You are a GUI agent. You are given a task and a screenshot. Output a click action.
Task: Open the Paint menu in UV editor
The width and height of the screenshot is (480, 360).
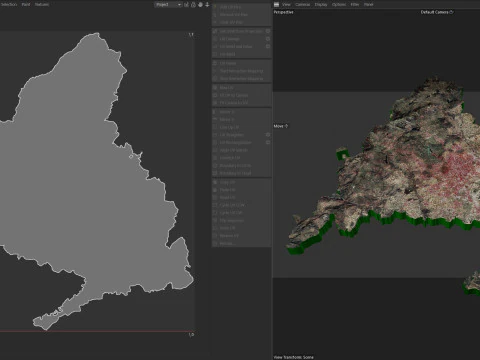[26, 4]
